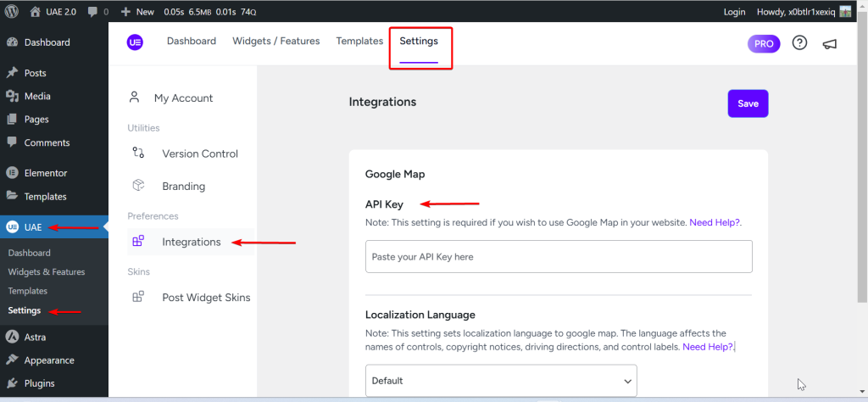Screen dimensions: 868x402
Task: Expand the Localization Language Default dropdown
Action: (501, 381)
